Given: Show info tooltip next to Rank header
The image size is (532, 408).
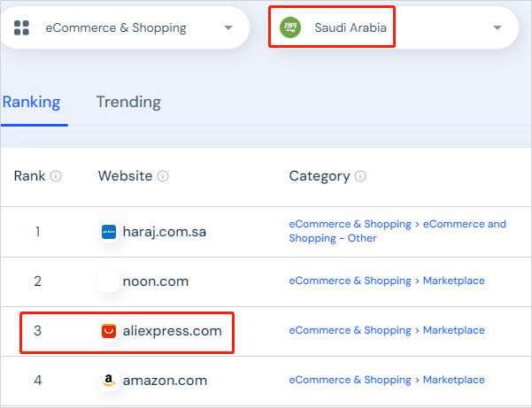Looking at the screenshot, I should pyautogui.click(x=56, y=176).
